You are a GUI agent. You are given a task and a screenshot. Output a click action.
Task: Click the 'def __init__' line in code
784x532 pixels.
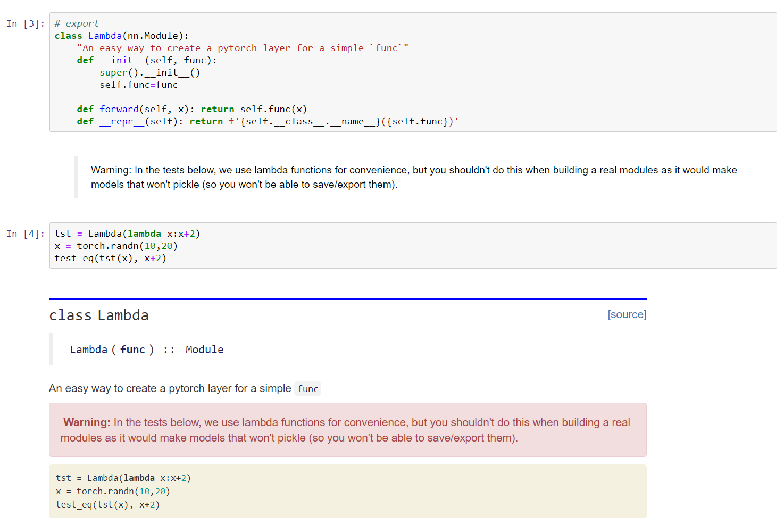click(147, 60)
